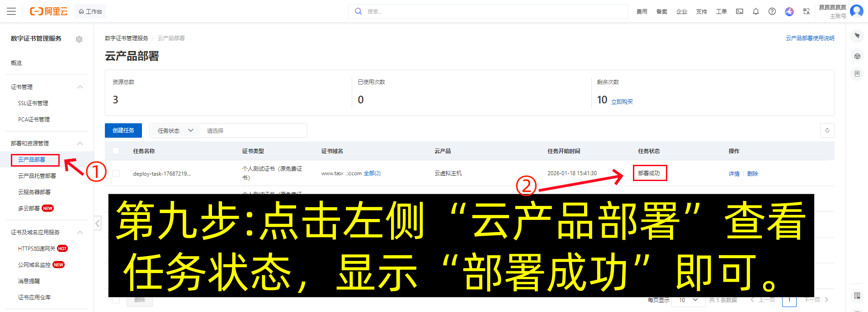
Task: Open the notifications bell
Action: coord(756,11)
